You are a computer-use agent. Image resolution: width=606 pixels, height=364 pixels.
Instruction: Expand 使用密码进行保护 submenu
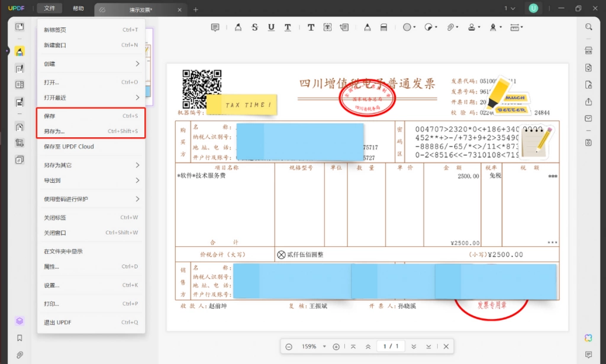click(x=137, y=199)
